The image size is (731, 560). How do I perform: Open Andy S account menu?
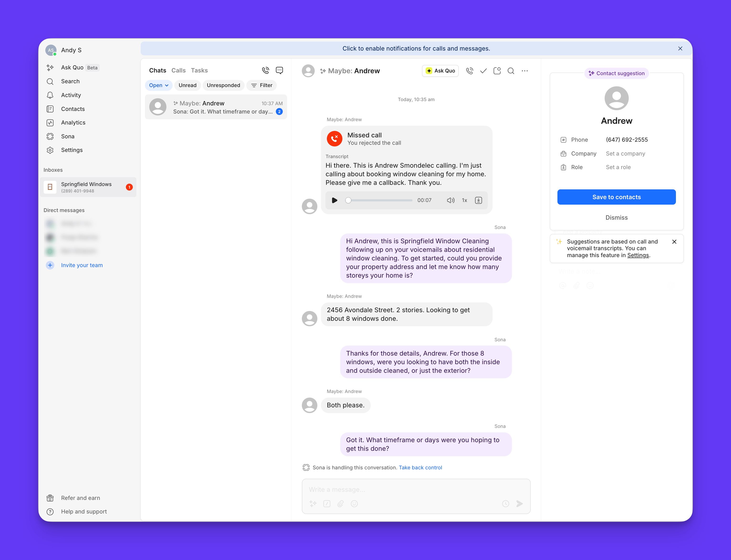coord(64,50)
